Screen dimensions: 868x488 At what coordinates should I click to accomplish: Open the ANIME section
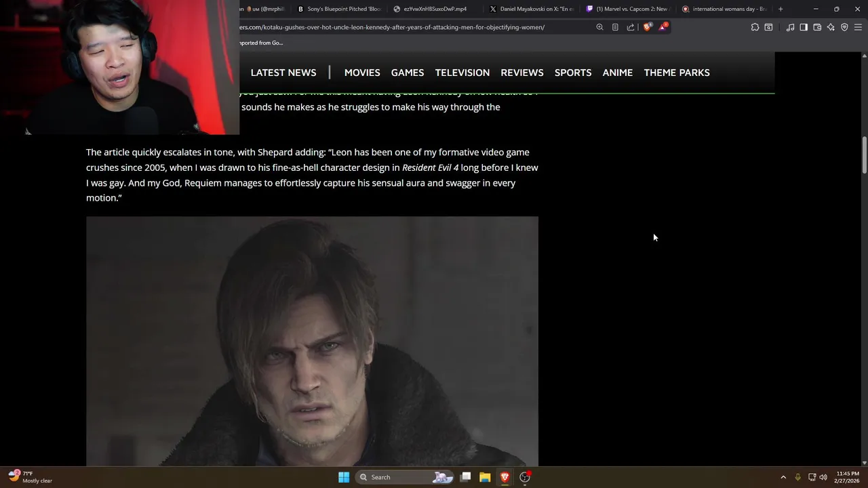618,73
